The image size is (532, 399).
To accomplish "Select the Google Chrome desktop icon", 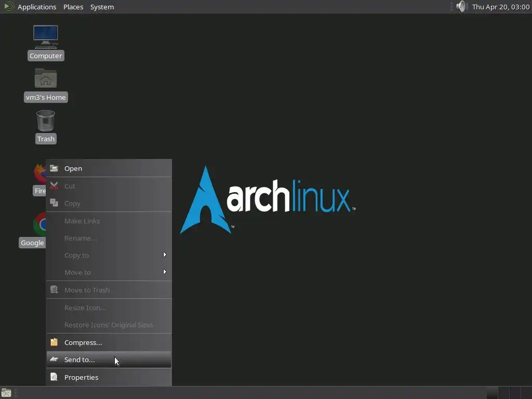I will coord(39,224).
